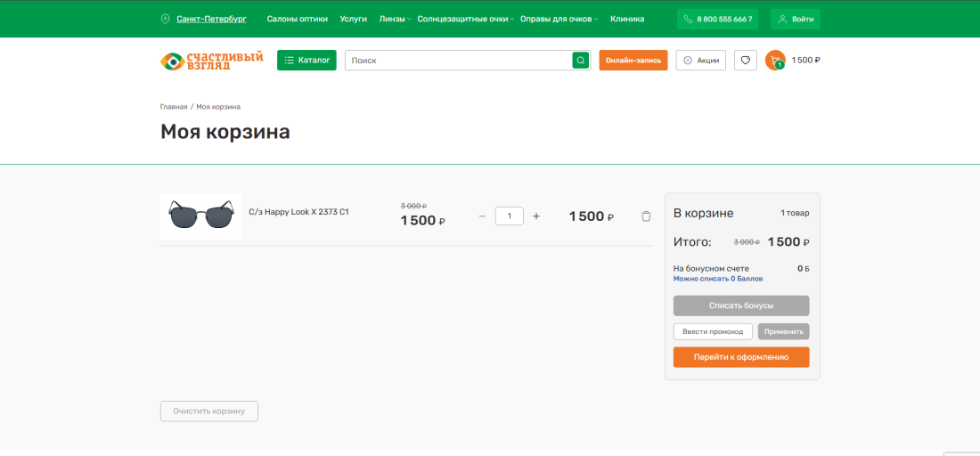Click the location pin icon
This screenshot has height=456, width=980.
165,19
